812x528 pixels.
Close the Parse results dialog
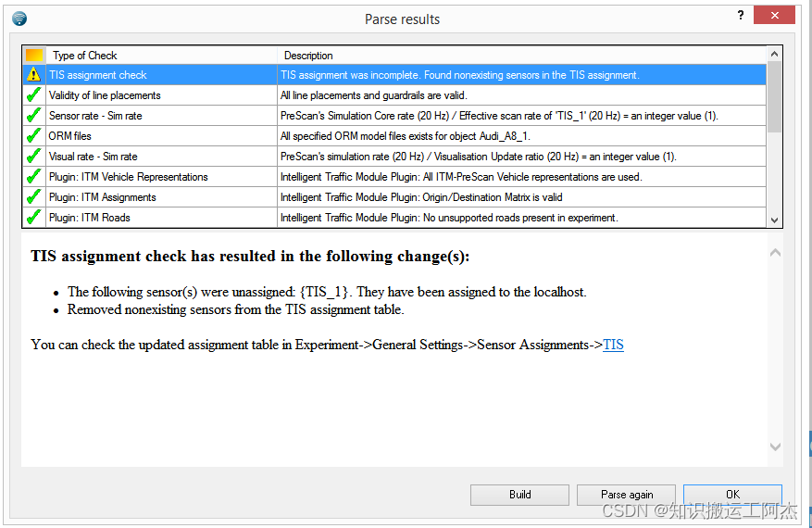click(774, 15)
